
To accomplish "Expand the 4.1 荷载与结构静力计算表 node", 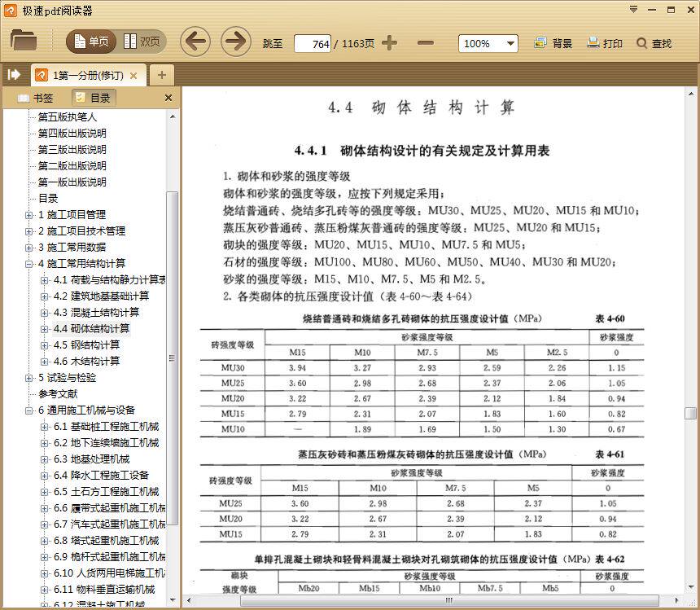I will (x=44, y=280).
